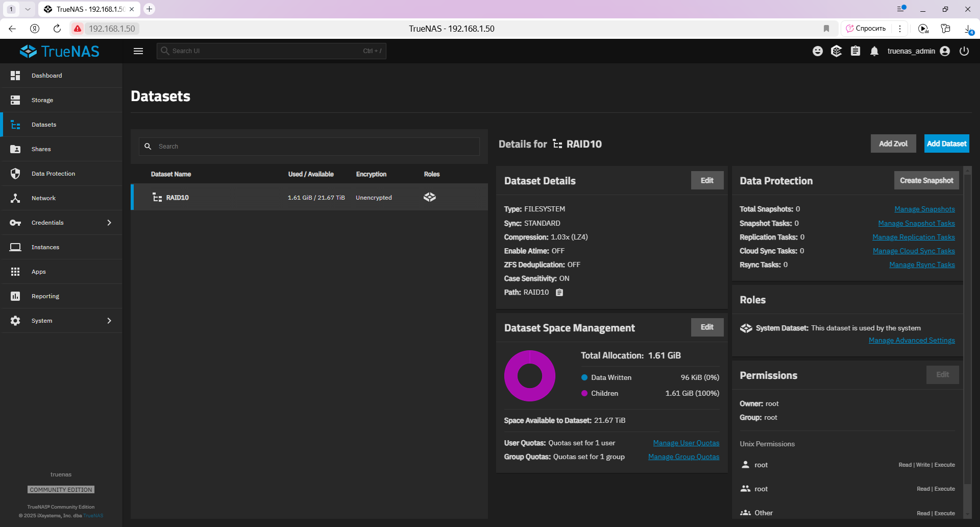Open the Shares folder icon

[15, 149]
